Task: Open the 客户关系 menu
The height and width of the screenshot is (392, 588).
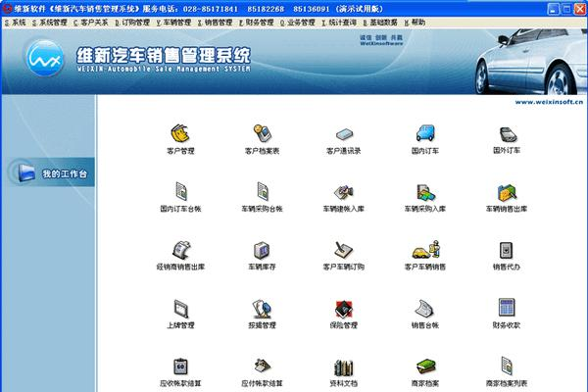Action: 91,23
